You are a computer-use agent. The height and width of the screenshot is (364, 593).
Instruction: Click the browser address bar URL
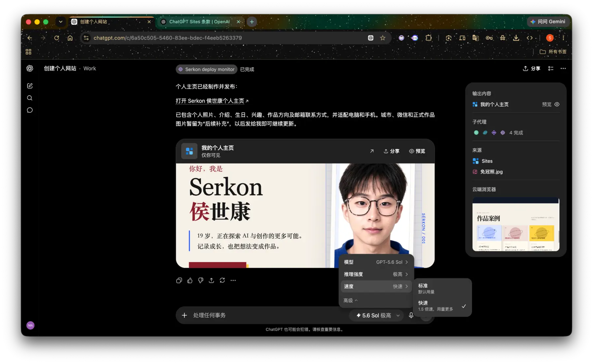click(168, 38)
